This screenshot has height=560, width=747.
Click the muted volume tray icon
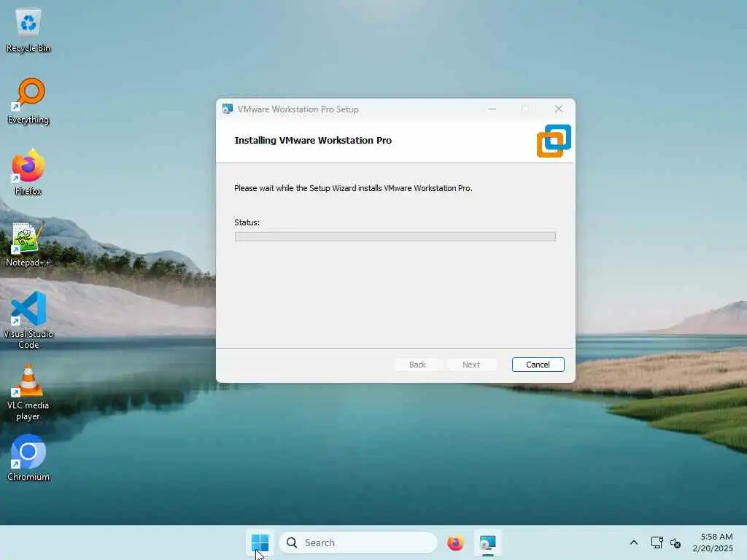[x=676, y=542]
